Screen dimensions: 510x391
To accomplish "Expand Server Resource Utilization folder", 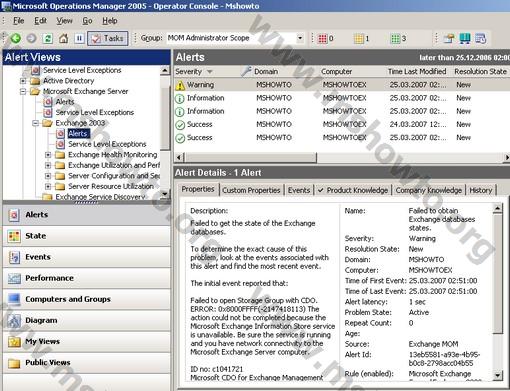I will pos(48,186).
